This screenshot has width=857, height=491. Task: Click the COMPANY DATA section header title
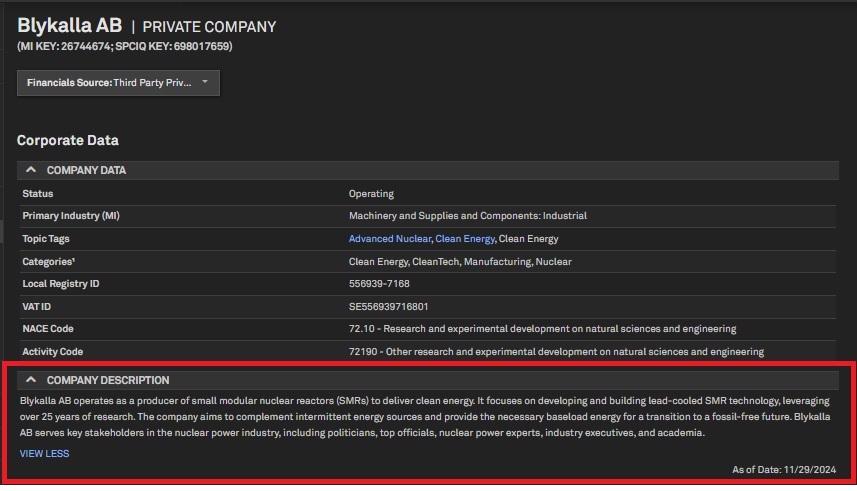tap(86, 170)
